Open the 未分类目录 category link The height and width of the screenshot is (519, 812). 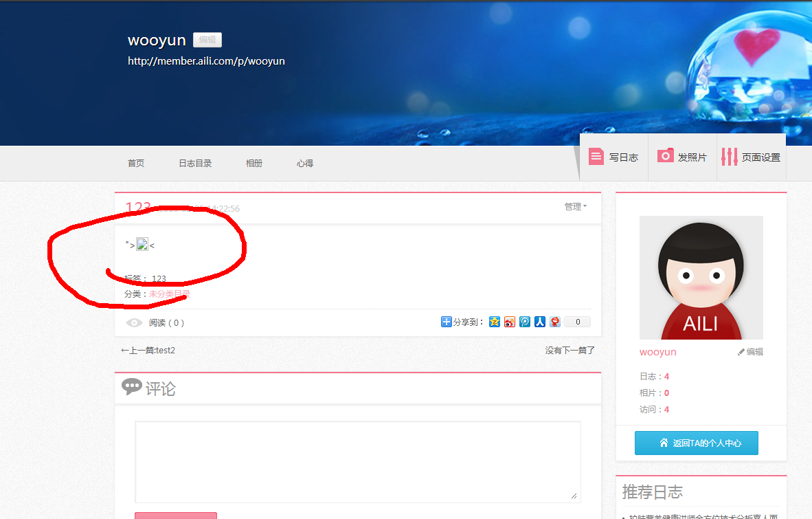click(x=170, y=294)
